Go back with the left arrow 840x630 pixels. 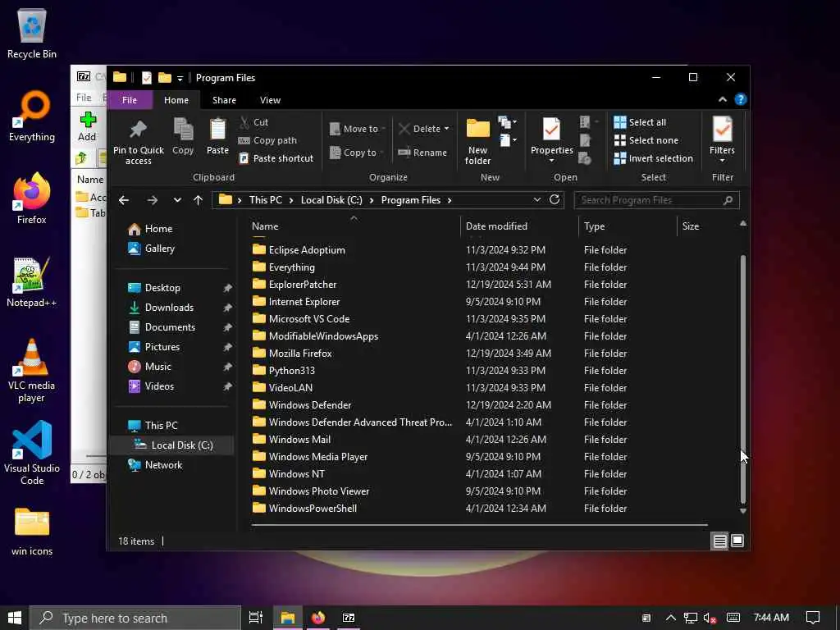(125, 200)
